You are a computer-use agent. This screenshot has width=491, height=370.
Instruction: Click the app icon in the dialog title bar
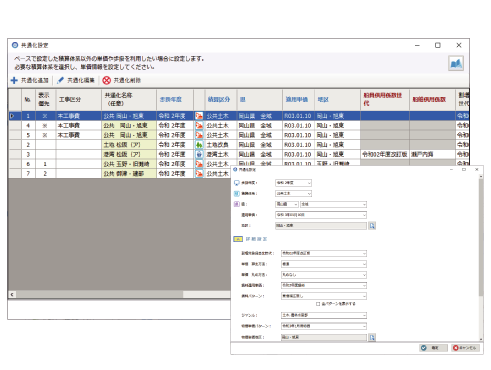tap(235, 170)
